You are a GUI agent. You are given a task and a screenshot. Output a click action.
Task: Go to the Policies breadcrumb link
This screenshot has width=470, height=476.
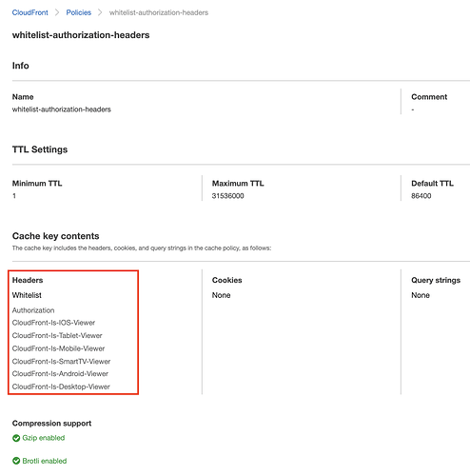click(x=79, y=12)
